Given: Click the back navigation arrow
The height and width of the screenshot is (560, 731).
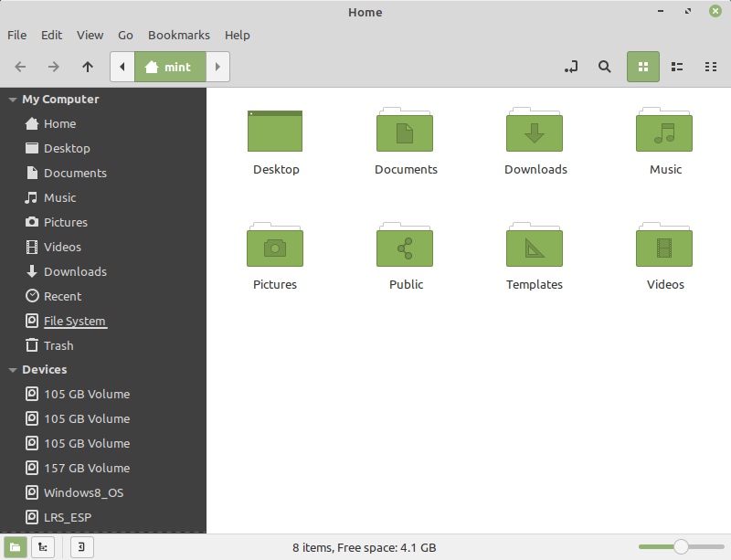Looking at the screenshot, I should (x=20, y=67).
